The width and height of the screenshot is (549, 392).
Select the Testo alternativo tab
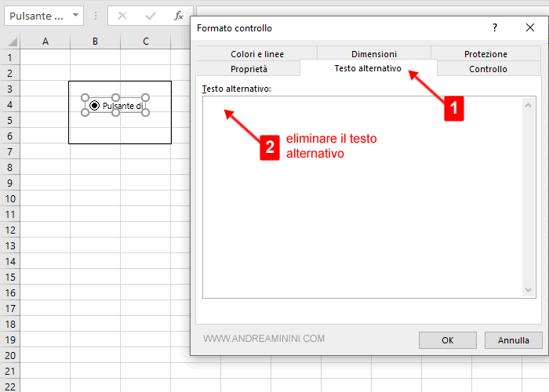368,68
